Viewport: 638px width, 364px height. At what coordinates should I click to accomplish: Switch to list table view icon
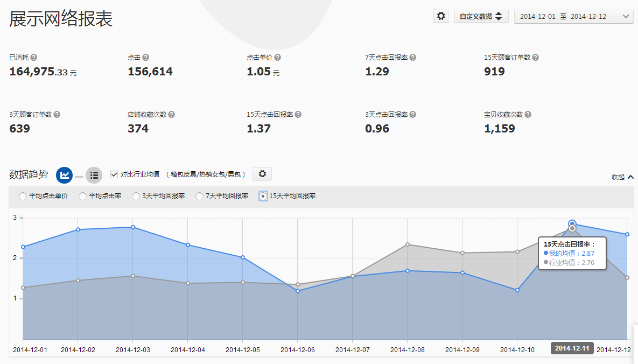point(94,175)
